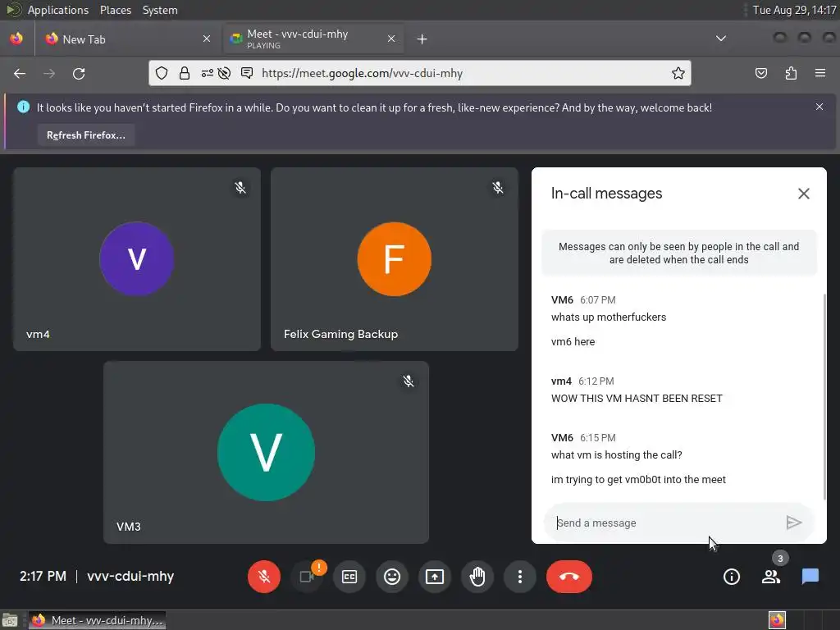This screenshot has width=840, height=630.
Task: Dismiss the Firefox refresh notification bar
Action: 819,107
